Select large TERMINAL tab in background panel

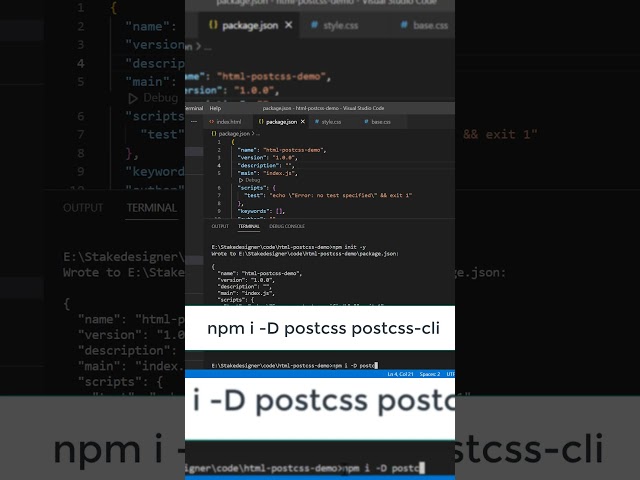151,208
